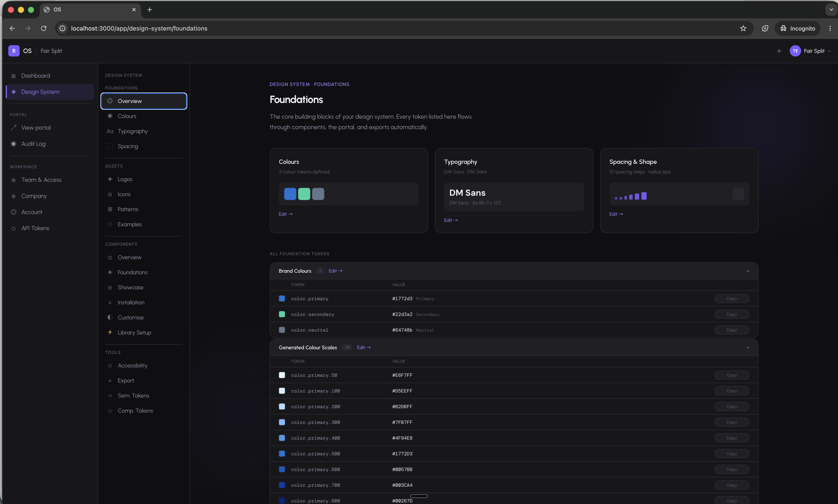The height and width of the screenshot is (504, 838).
Task: Copy the color.primary token
Action: (732, 298)
